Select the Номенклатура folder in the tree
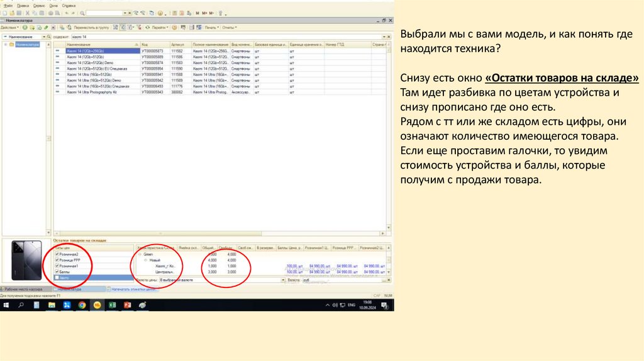 pos(28,45)
